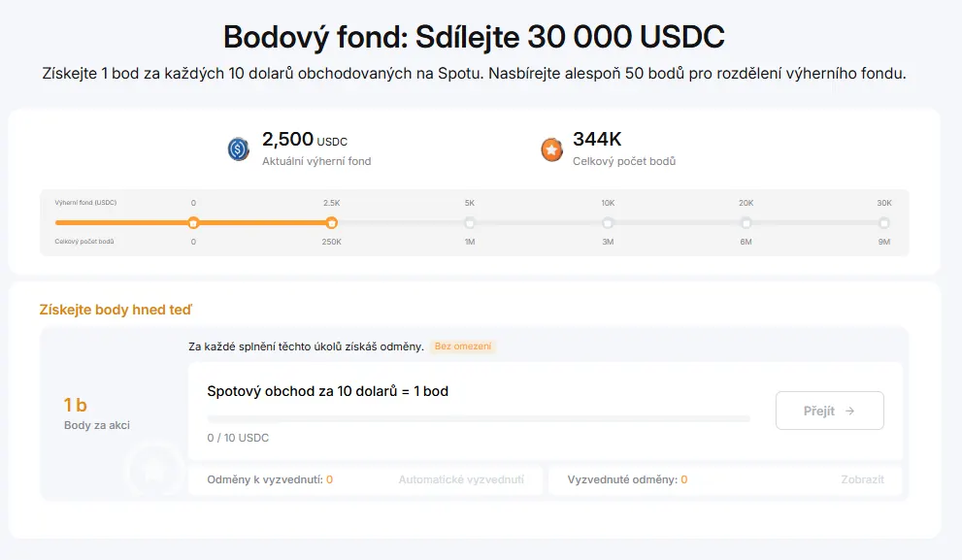The height and width of the screenshot is (560, 962).
Task: Select the 2.5K milestone marker
Action: (x=331, y=222)
